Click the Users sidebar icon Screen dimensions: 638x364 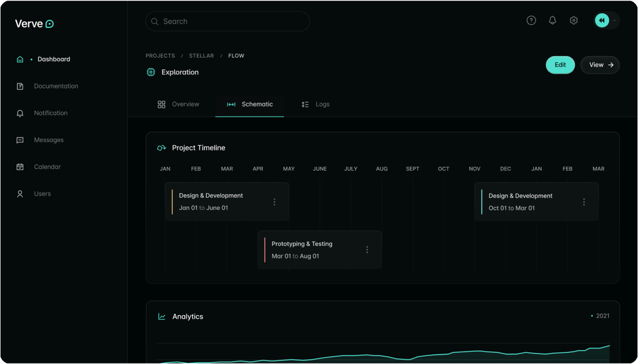tap(20, 193)
